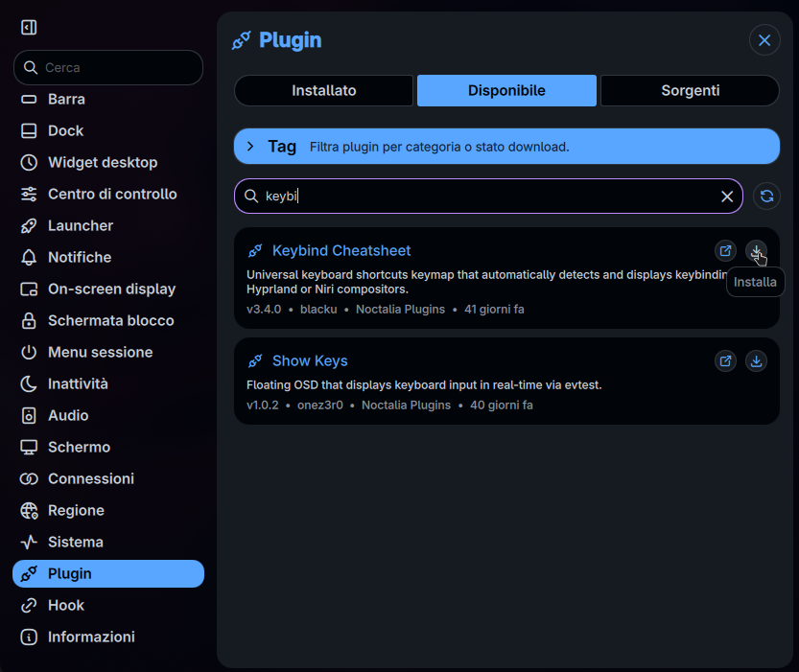Open Barra settings section
This screenshot has width=799, height=672.
click(x=108, y=100)
